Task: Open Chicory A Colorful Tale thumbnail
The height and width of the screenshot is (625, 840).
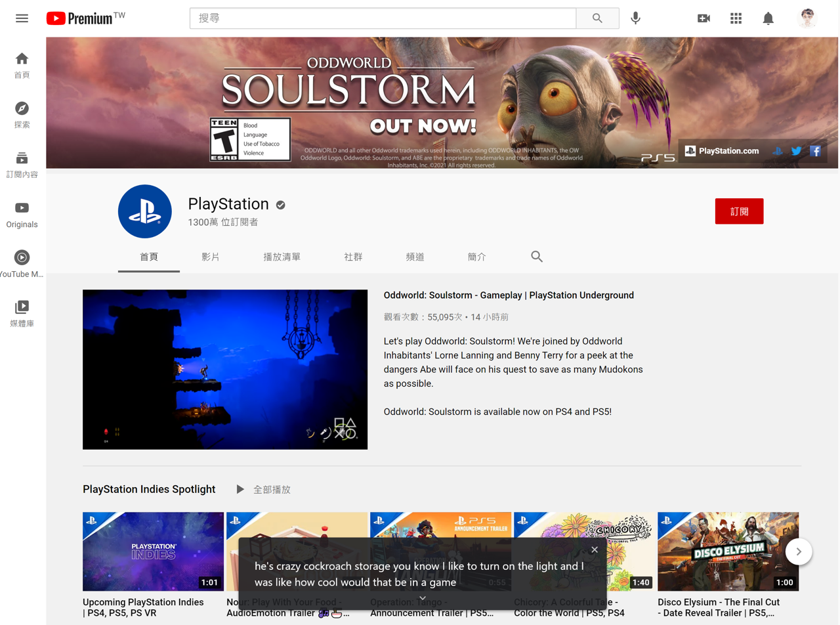Action: (x=584, y=551)
